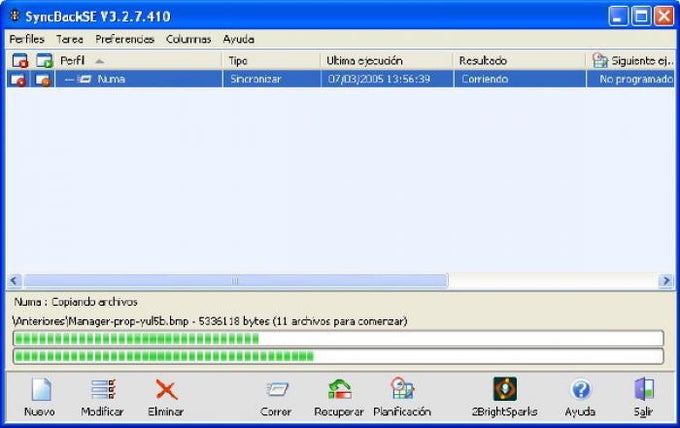Image resolution: width=680 pixels, height=428 pixels.
Task: Click the right arrow of horizontal scrollbar
Action: [666, 281]
